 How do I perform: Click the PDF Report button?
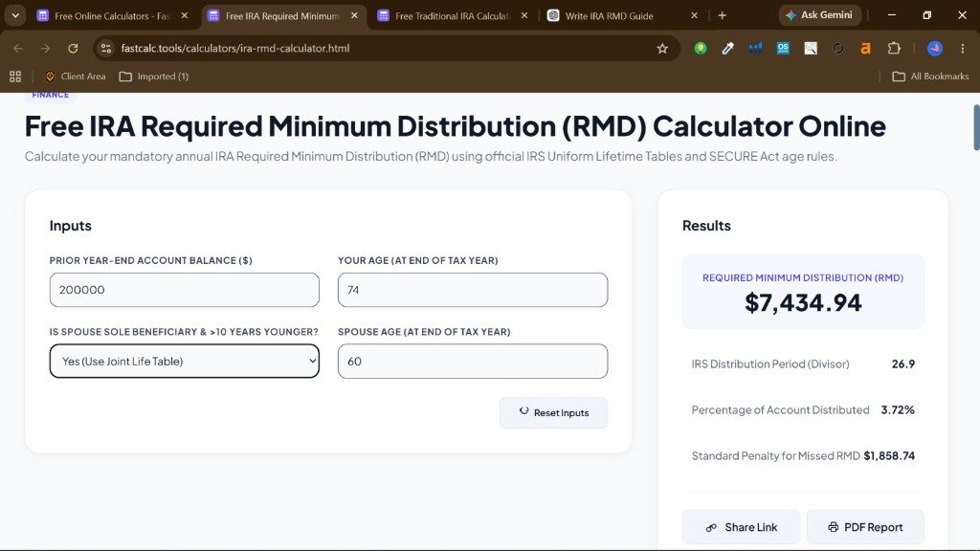pos(865,527)
